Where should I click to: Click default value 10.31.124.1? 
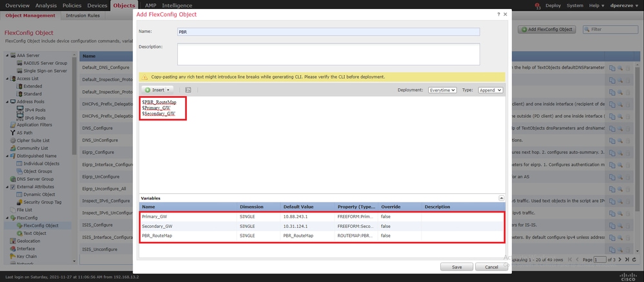pyautogui.click(x=295, y=226)
